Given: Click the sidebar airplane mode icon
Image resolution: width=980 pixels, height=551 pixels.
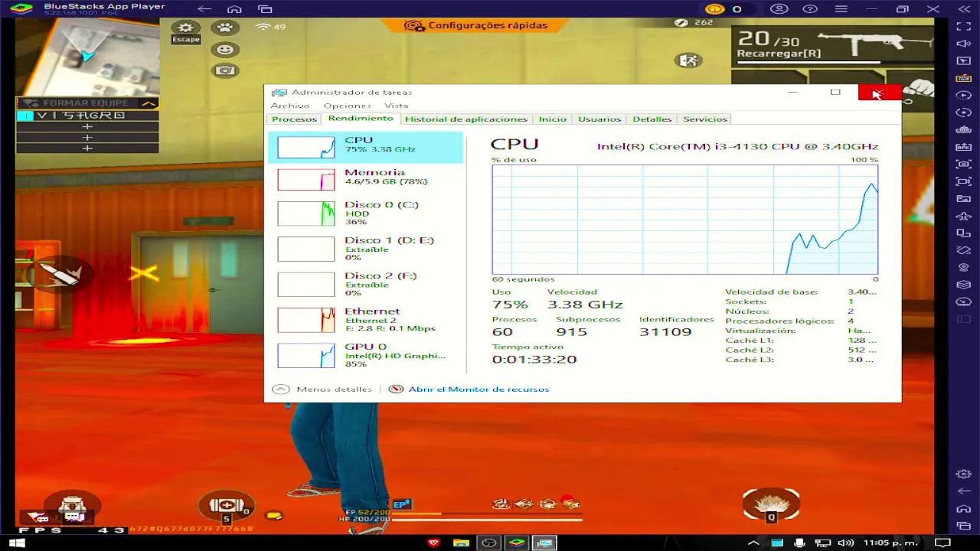Looking at the screenshot, I should (x=964, y=216).
